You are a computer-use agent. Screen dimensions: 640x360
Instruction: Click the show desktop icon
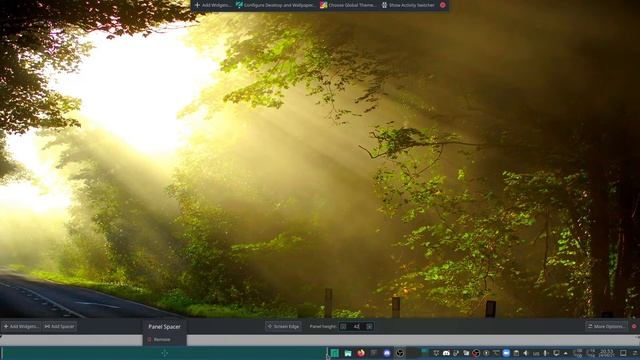pos(623,353)
